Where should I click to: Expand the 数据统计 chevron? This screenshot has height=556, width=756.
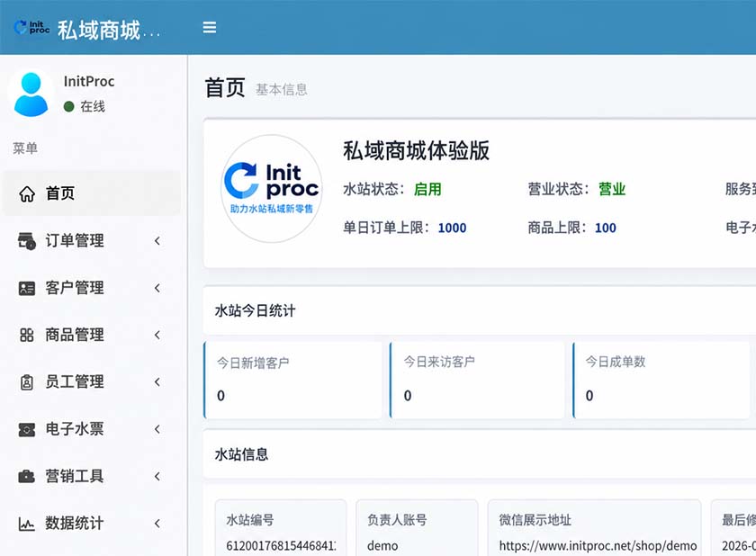point(157,524)
